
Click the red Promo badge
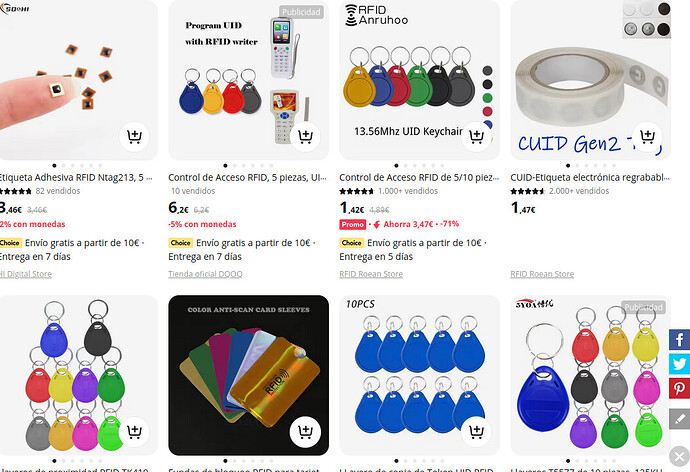click(352, 225)
